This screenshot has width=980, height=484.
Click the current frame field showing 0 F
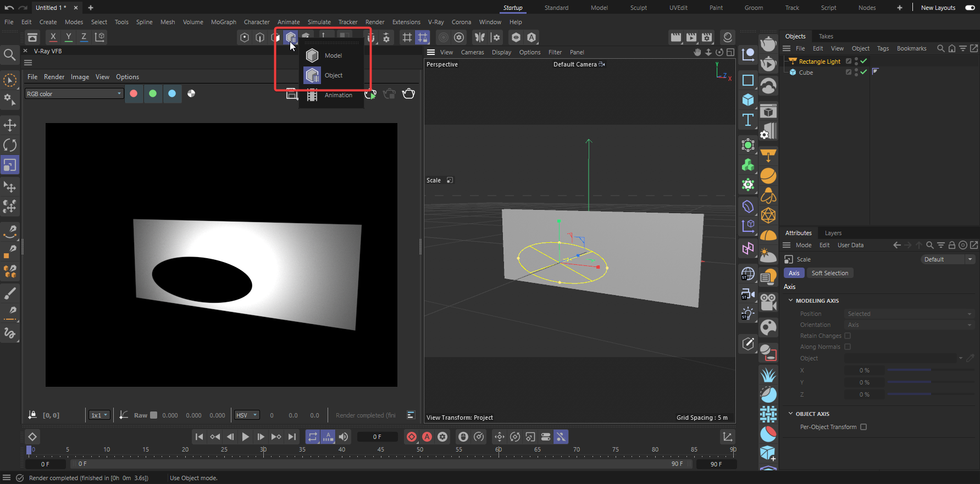(x=377, y=437)
